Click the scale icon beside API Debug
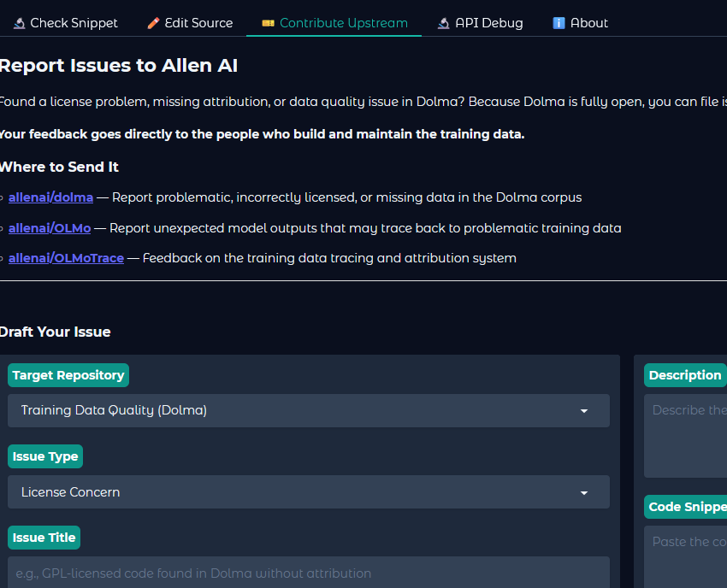Viewport: 727px width, 588px height. click(x=445, y=22)
